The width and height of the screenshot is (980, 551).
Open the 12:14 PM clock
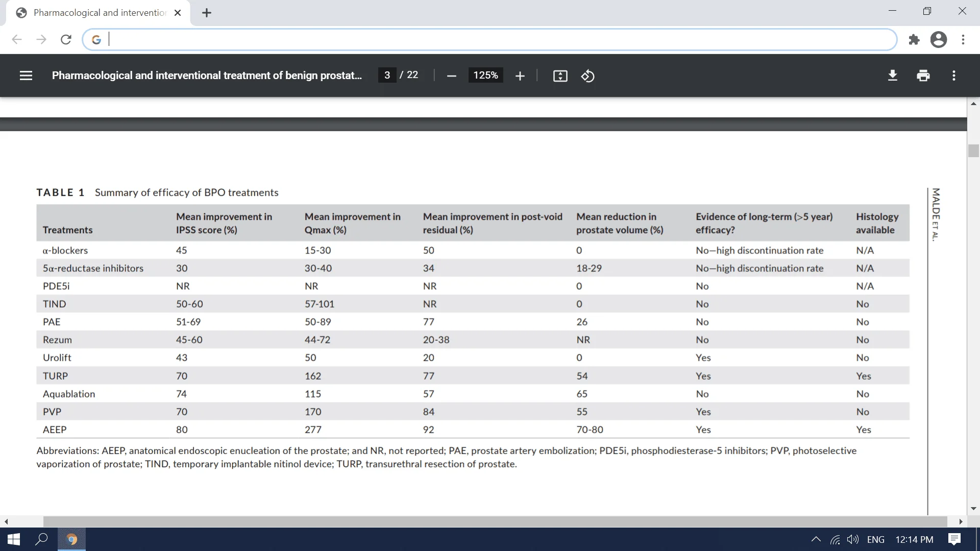914,539
